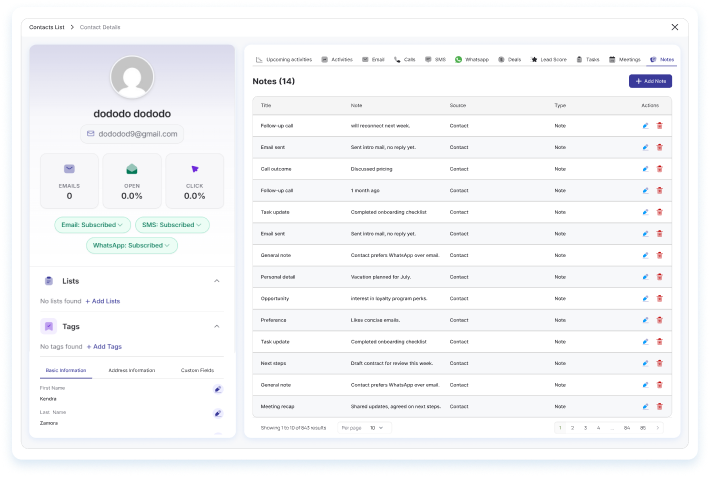Edit the Personal detail note
This screenshot has height=477, width=710.
[645, 277]
